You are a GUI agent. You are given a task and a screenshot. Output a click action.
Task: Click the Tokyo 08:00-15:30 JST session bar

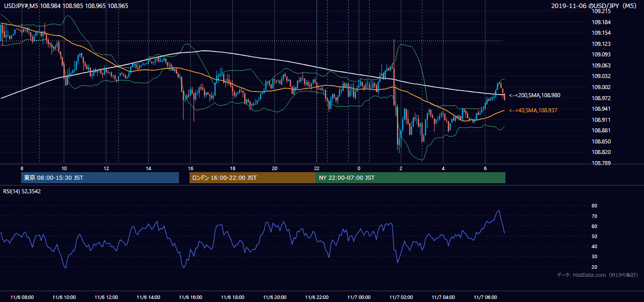100,178
